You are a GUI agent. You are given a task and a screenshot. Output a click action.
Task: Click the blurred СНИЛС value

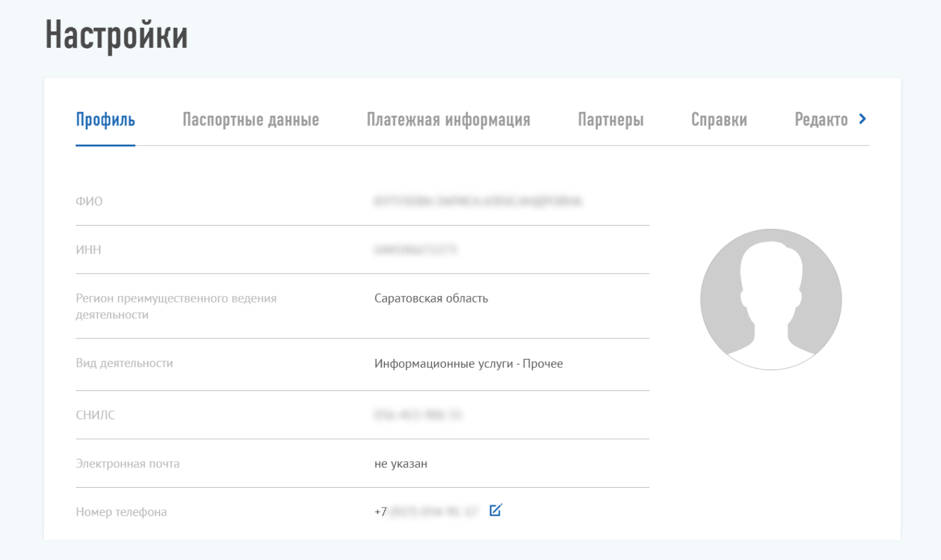click(418, 415)
